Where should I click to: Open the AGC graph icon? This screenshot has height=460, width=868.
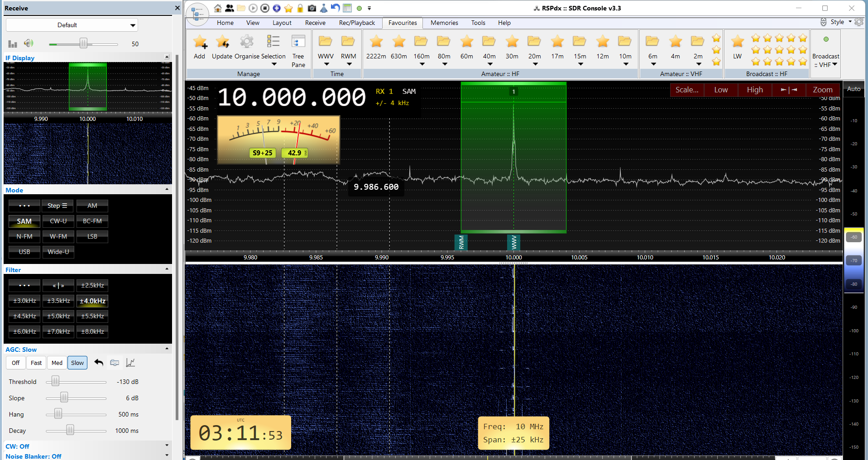(130, 363)
